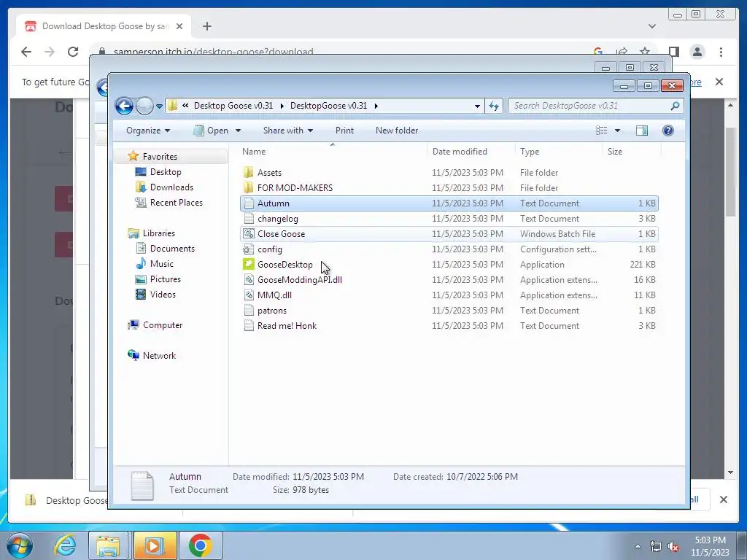This screenshot has width=747, height=560.
Task: Click the Chrome page scrollbar thumb
Action: 730,172
